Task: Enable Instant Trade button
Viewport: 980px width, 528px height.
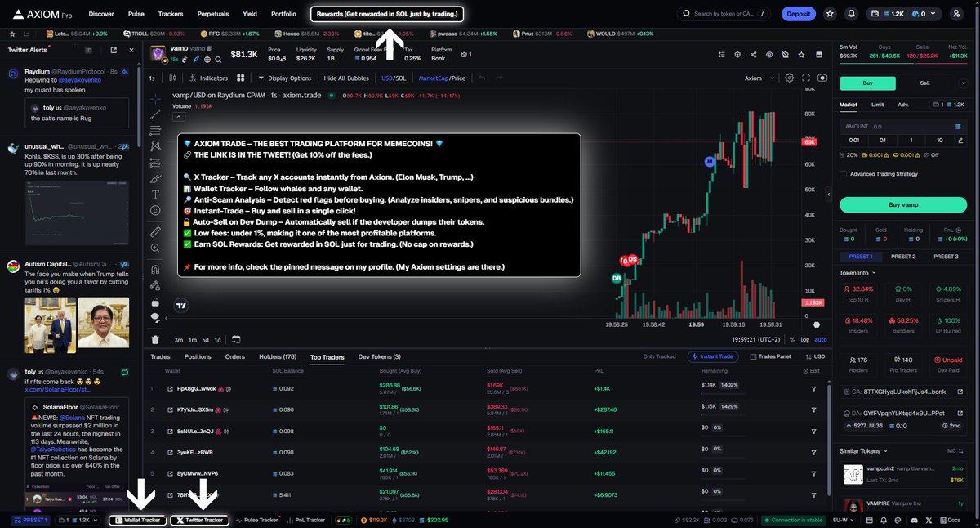Action: click(x=715, y=356)
